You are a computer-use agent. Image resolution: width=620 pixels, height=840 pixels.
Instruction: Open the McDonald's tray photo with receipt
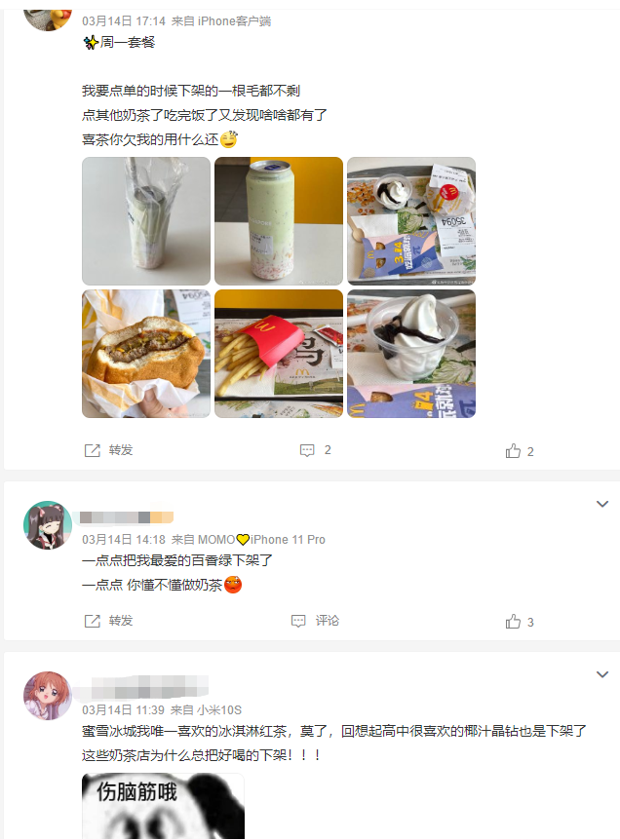(x=411, y=220)
